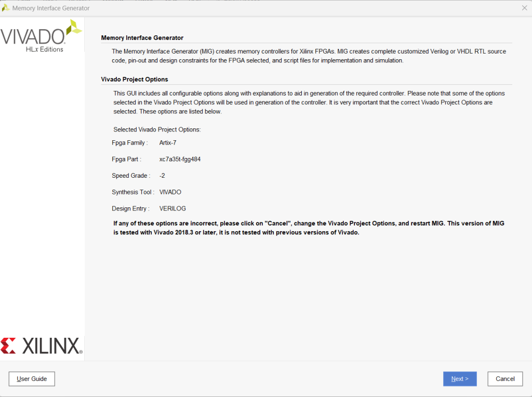The image size is (532, 397).
Task: Click the bold warning about Vivado 2018.3
Action: coord(309,228)
